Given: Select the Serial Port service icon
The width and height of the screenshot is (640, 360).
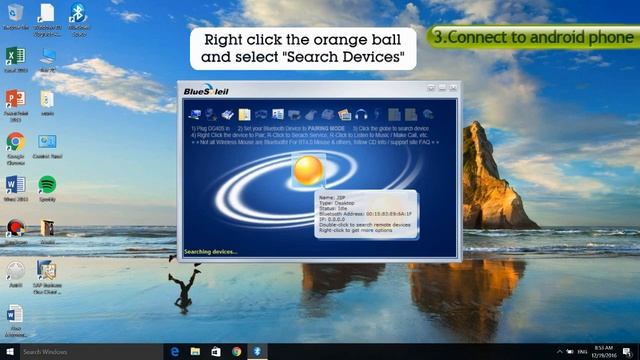Looking at the screenshot, I should click(228, 115).
